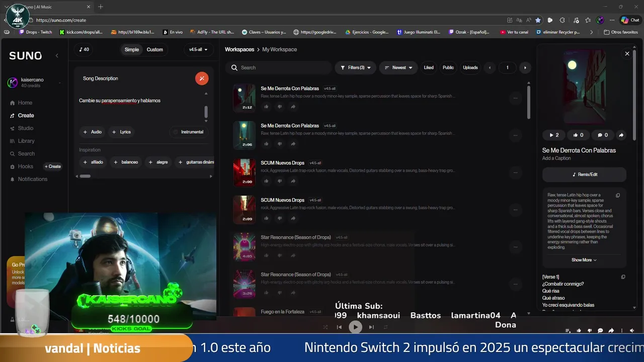
Task: Open the AdFly bookmark
Action: click(212, 32)
